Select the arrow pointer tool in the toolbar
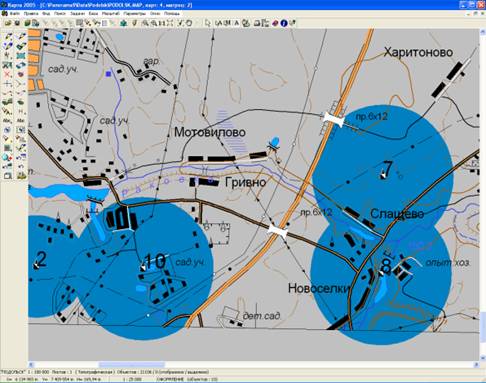The width and height of the screenshot is (486, 383). coord(208,23)
